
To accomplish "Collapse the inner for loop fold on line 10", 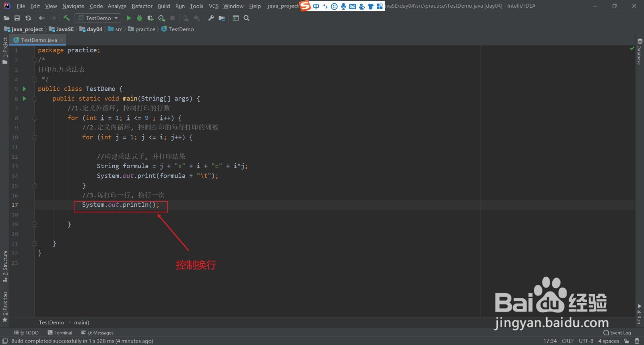I will pyautogui.click(x=35, y=137).
